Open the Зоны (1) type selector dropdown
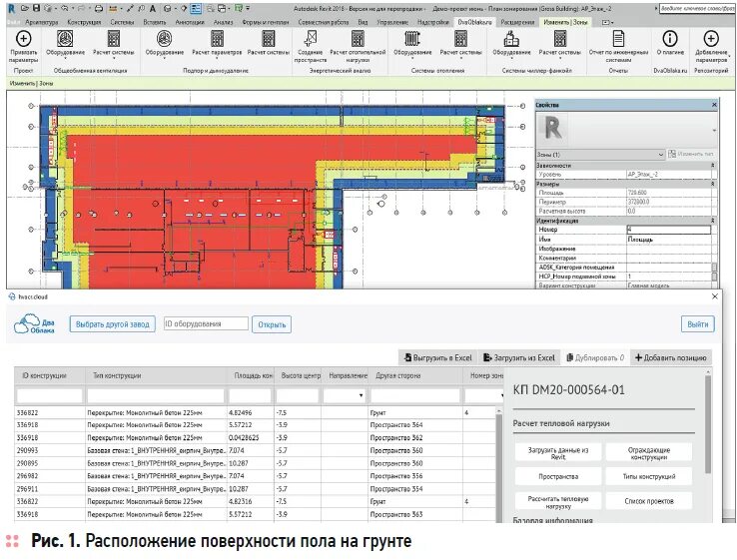The image size is (737, 560). (x=600, y=154)
